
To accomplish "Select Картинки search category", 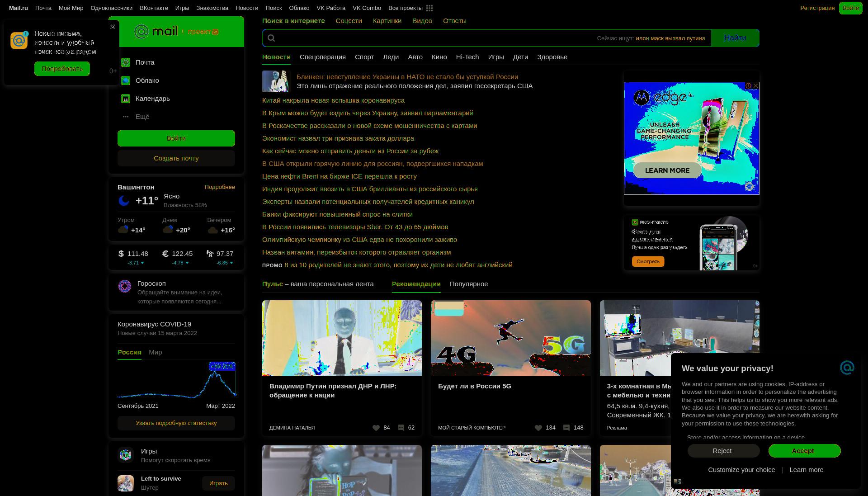I will pyautogui.click(x=387, y=21).
